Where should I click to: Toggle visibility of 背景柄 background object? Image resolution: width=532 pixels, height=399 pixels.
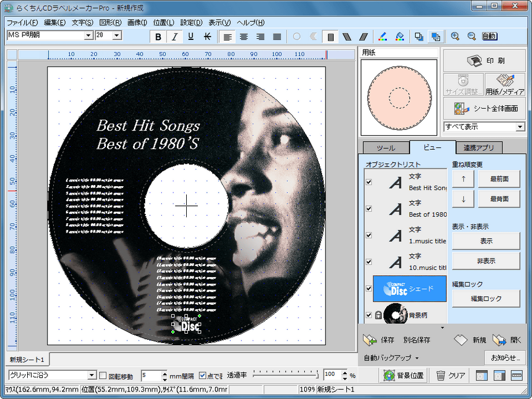pos(369,315)
